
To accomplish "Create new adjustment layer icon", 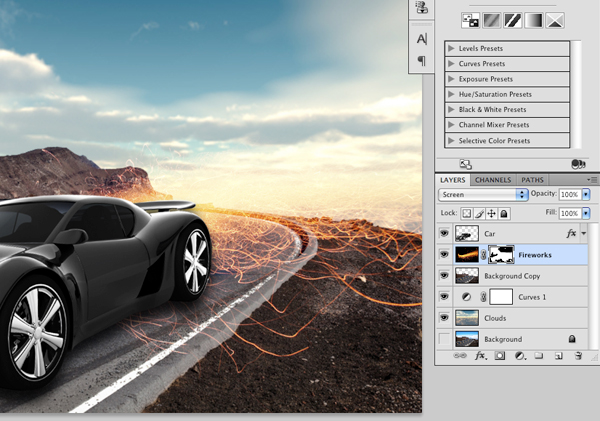I will click(x=520, y=356).
